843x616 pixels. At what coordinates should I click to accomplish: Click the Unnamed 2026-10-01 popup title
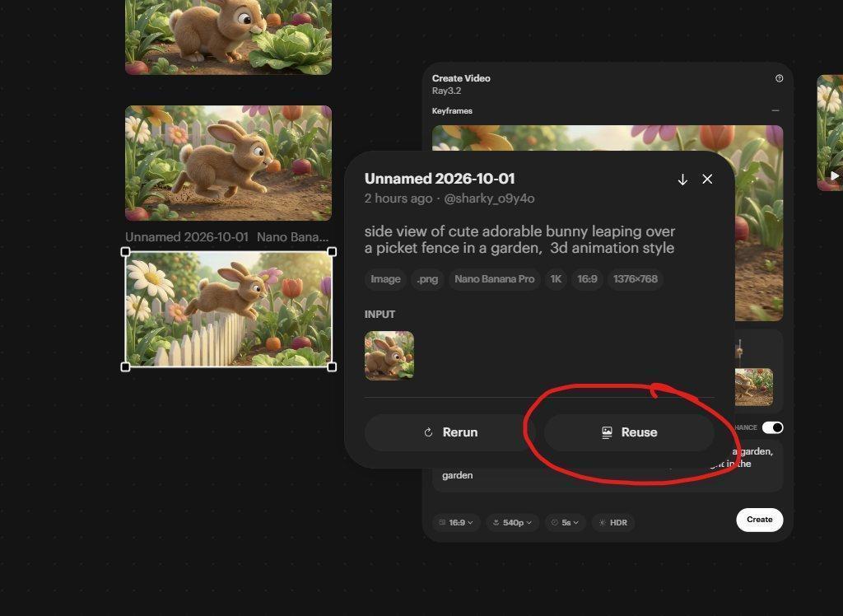[440, 179]
